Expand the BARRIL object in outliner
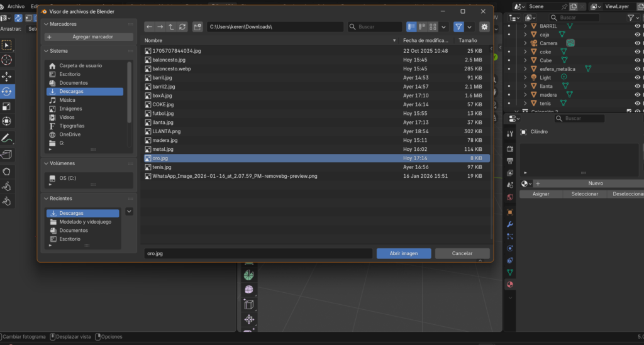Screen dimensions: 644x345 tap(526, 26)
